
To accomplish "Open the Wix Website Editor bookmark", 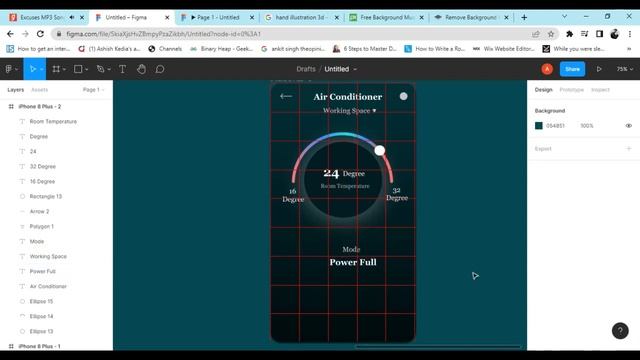I will point(504,49).
